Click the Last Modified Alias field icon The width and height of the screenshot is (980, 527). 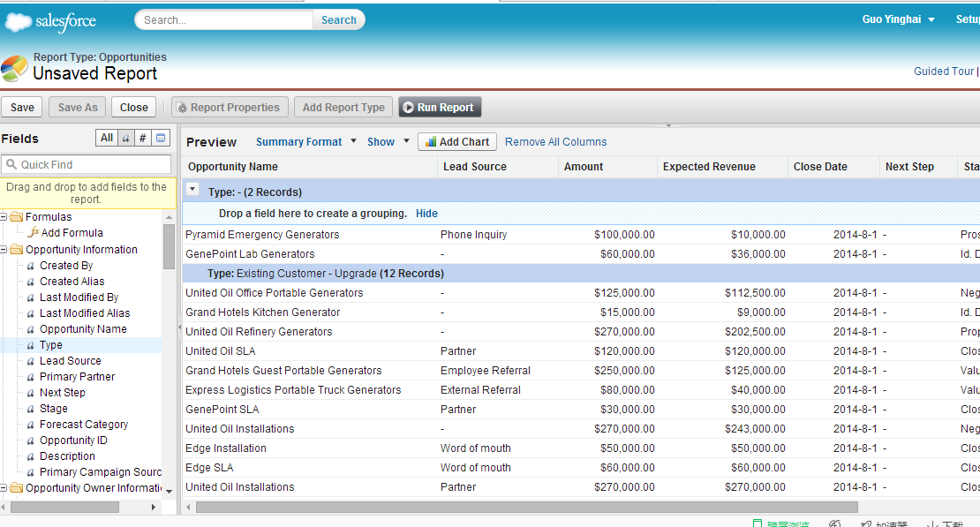point(31,313)
